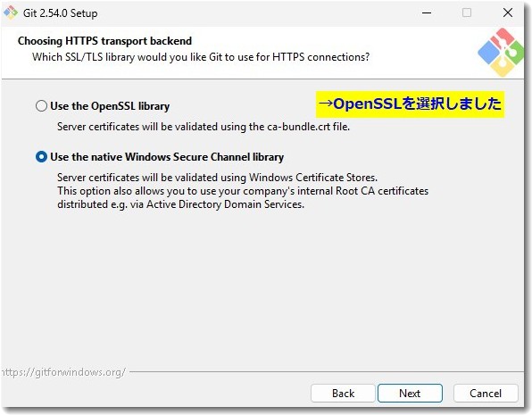Return to the previous page with Back

pyautogui.click(x=343, y=394)
